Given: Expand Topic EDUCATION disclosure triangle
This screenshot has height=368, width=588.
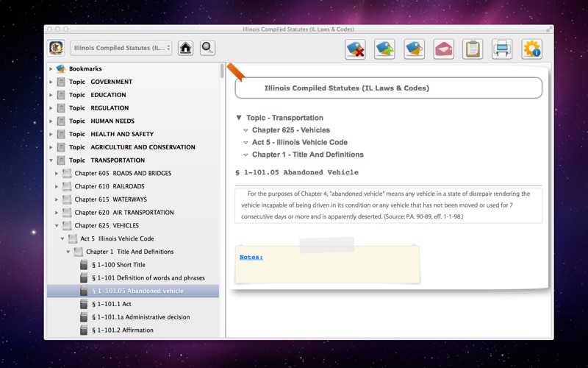Looking at the screenshot, I should pyautogui.click(x=51, y=95).
